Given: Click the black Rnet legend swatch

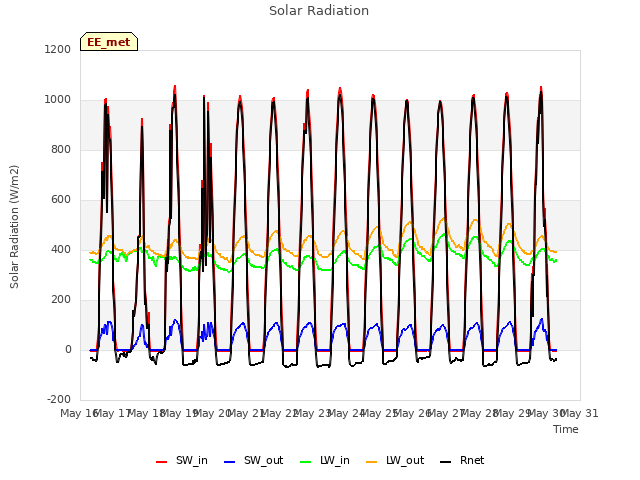Looking at the screenshot, I should (x=446, y=462).
